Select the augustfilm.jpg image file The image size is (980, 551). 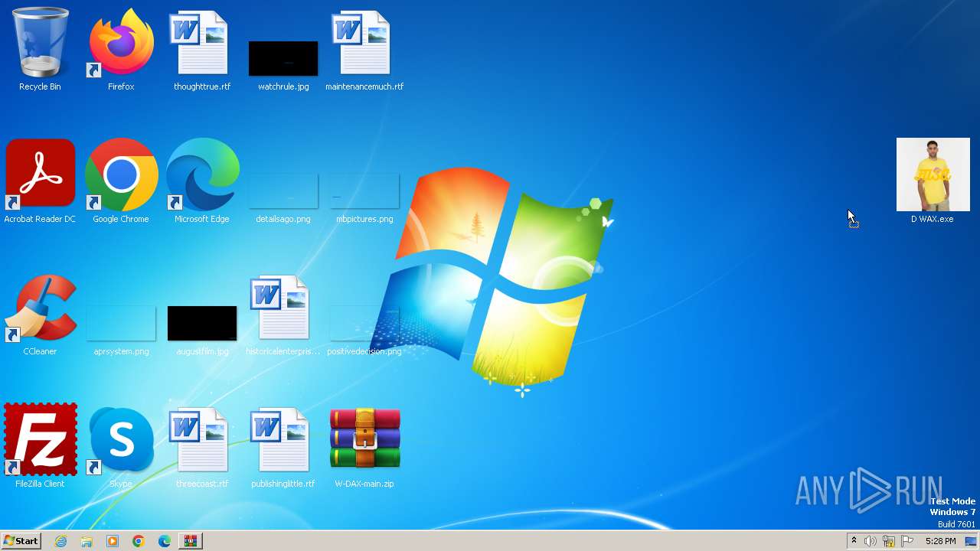(x=202, y=331)
